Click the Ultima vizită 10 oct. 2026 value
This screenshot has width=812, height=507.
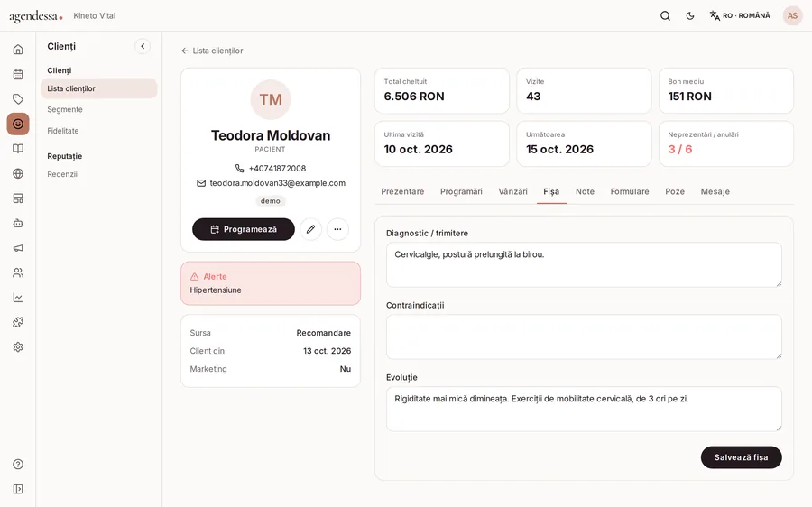pyautogui.click(x=418, y=149)
